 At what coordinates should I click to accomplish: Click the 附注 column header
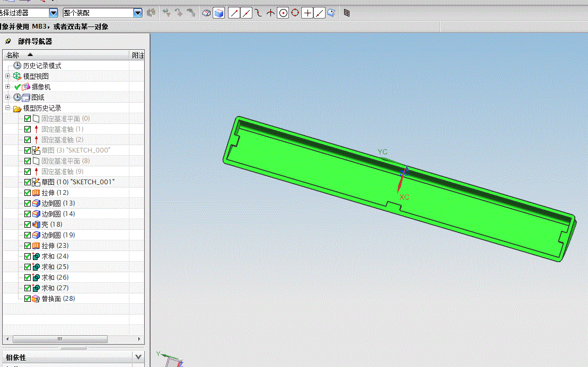pyautogui.click(x=137, y=55)
